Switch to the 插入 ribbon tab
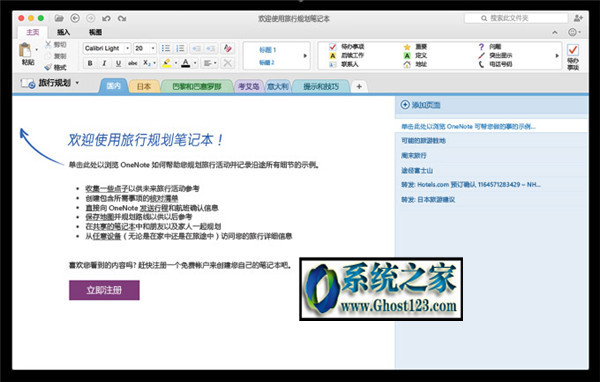This screenshot has width=600, height=382. [x=64, y=32]
